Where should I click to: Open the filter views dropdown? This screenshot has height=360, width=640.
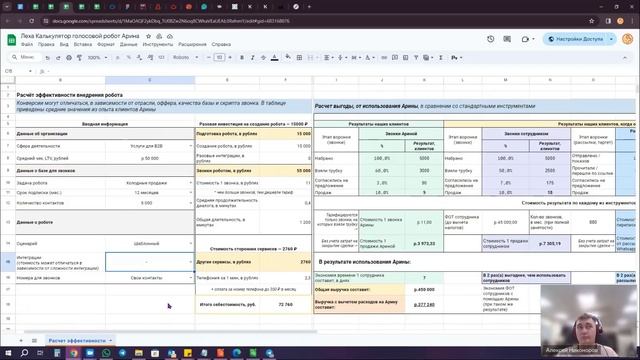(x=428, y=58)
